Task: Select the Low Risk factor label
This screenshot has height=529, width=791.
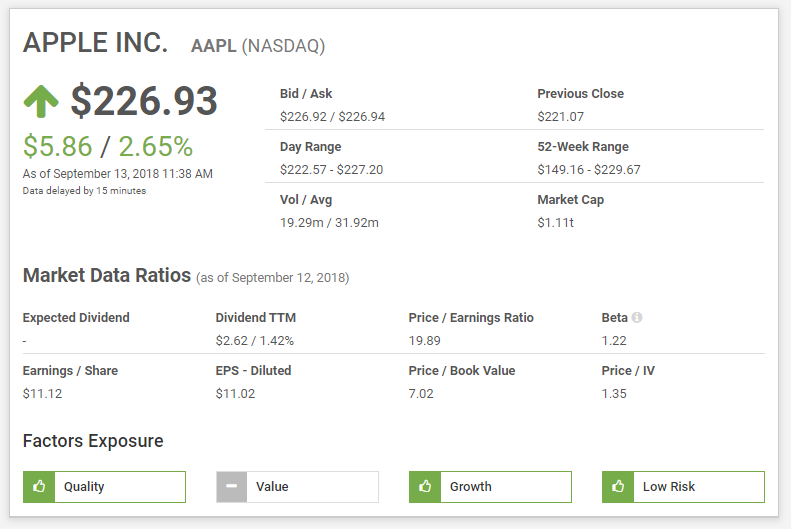Action: (x=668, y=487)
